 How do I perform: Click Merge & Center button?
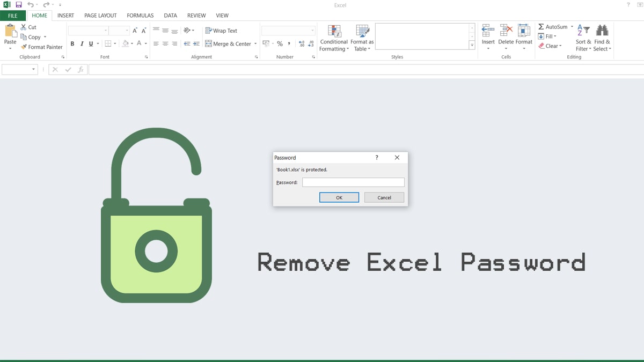228,44
